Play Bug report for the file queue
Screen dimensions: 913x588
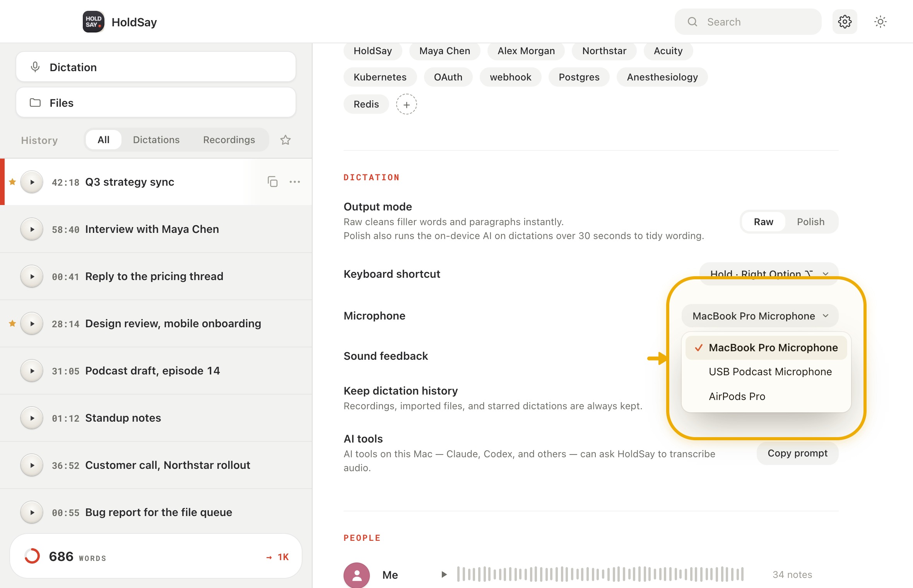click(x=32, y=512)
